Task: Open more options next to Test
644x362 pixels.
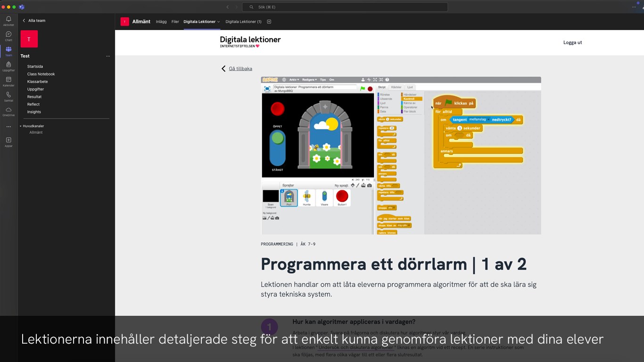Action: click(x=108, y=56)
